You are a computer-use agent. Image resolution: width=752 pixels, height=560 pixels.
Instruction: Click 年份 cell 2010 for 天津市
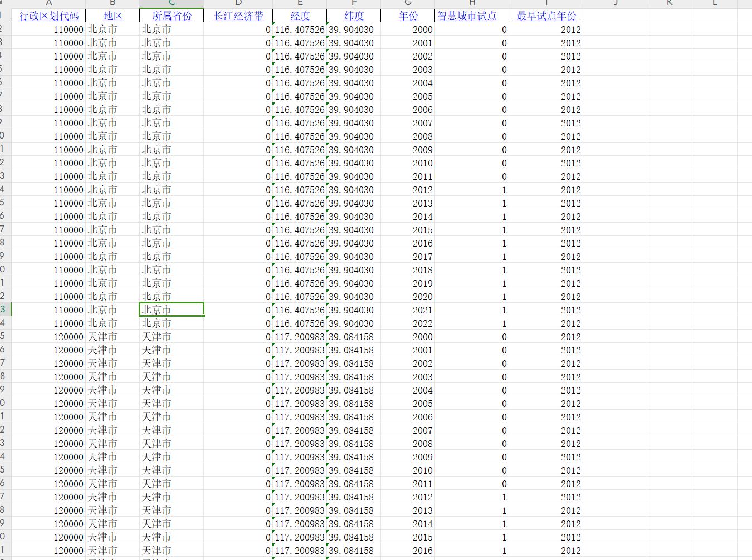(x=408, y=470)
